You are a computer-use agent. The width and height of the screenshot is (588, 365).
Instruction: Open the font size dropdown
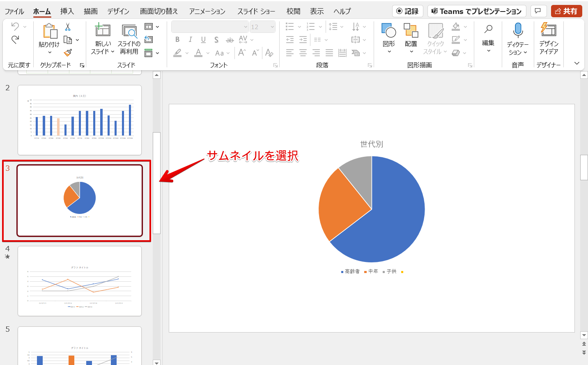273,27
